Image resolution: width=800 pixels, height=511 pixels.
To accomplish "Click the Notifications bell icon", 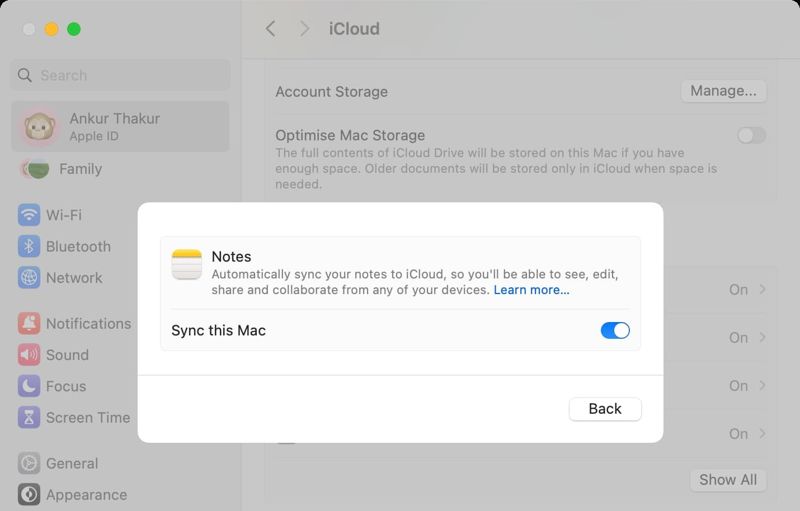I will (29, 323).
